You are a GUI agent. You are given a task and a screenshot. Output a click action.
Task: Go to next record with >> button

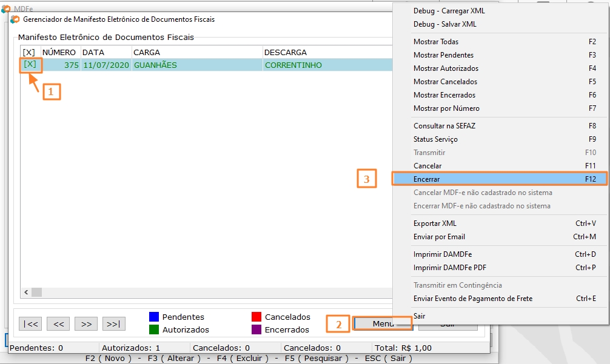[86, 324]
